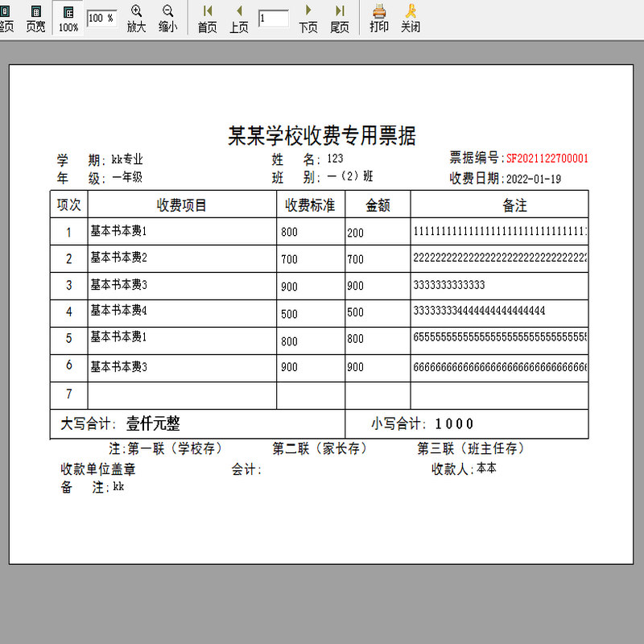The image size is (644, 644).
Task: Click remark 3333333333333 in row 3
Action: [x=449, y=285]
